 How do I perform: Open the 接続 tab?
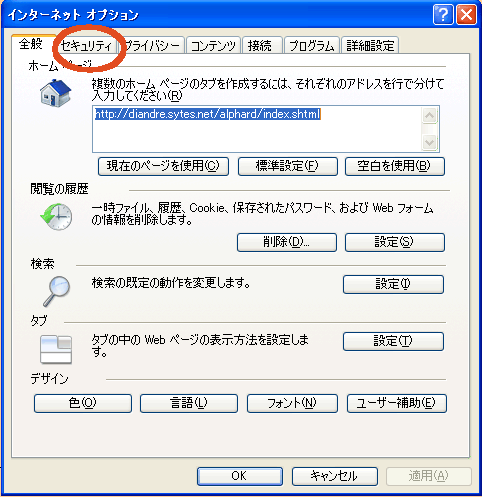[262, 45]
